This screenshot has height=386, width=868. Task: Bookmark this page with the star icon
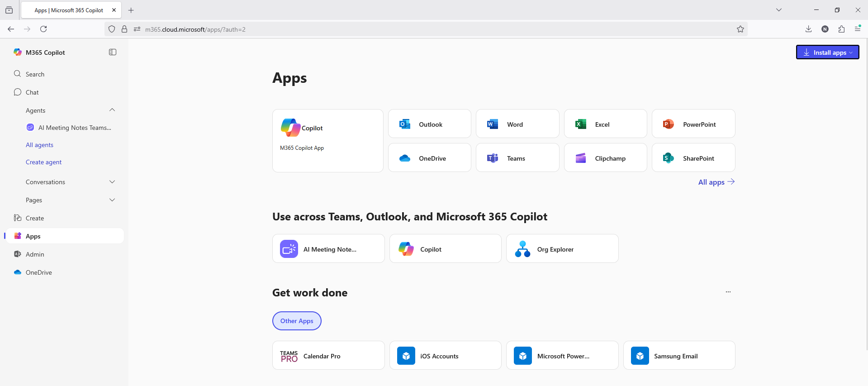(740, 29)
